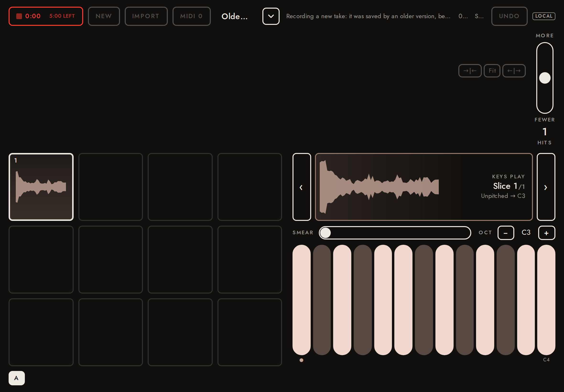Image resolution: width=564 pixels, height=392 pixels.
Task: Click the NEW button
Action: click(104, 16)
